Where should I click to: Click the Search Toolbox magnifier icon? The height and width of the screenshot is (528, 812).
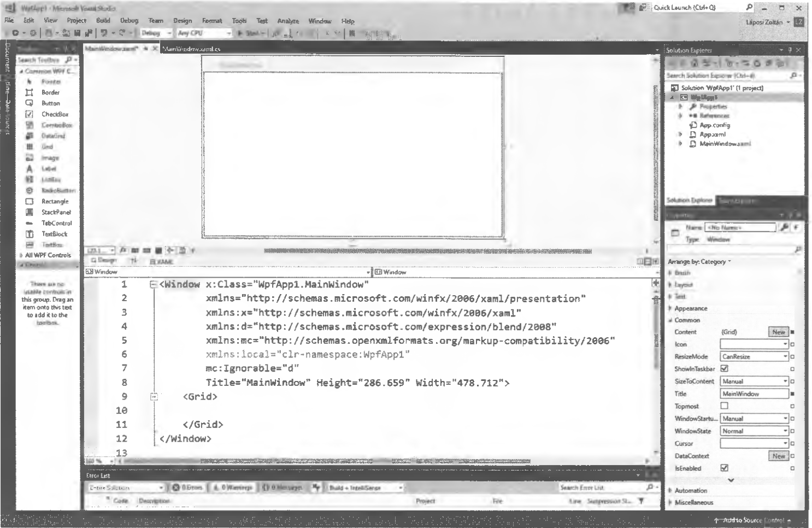pyautogui.click(x=68, y=60)
